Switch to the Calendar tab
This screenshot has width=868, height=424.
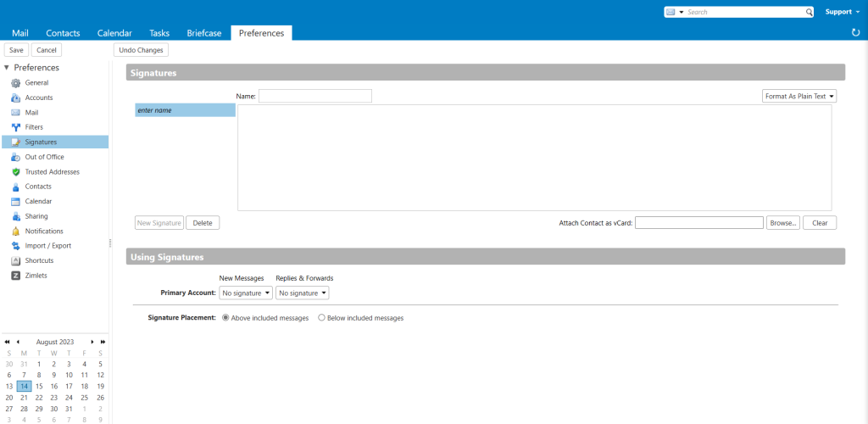click(114, 33)
